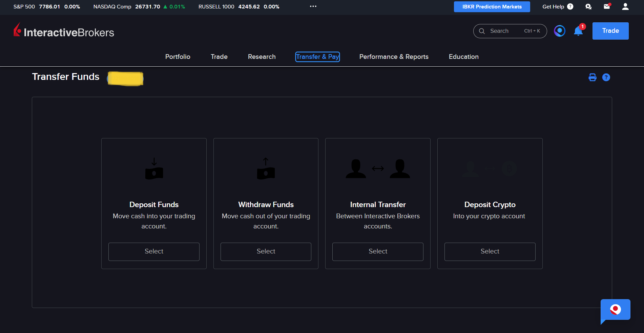Viewport: 644px width, 333px height.
Task: Open the Transfer & Pay menu
Action: point(317,57)
